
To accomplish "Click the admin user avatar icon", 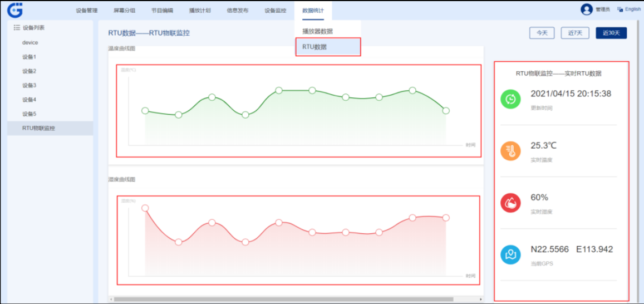I will point(586,9).
